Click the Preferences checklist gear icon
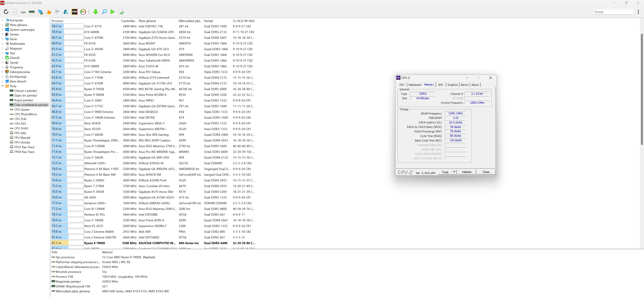 (58, 12)
